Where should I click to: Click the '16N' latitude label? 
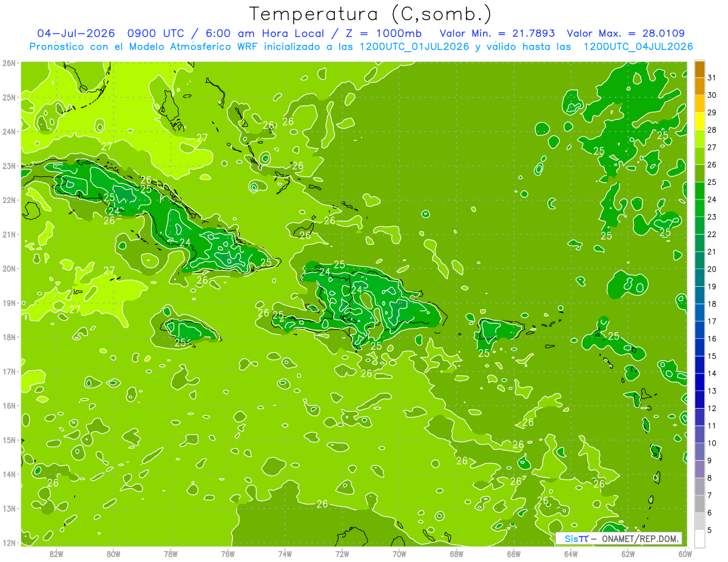[9, 406]
